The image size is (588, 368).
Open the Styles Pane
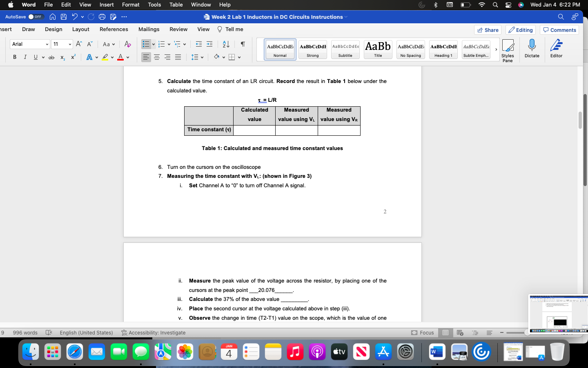click(x=508, y=49)
